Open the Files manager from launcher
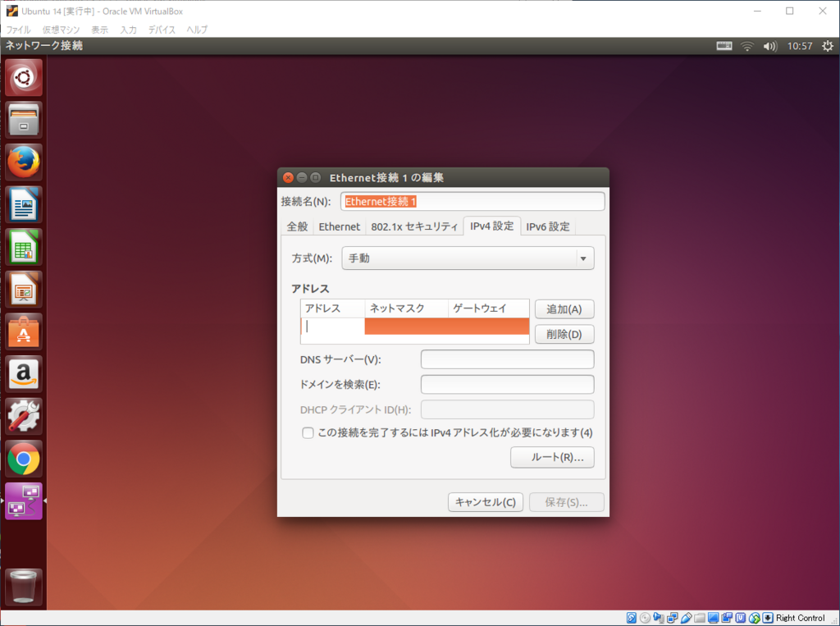The width and height of the screenshot is (840, 626). (x=24, y=120)
